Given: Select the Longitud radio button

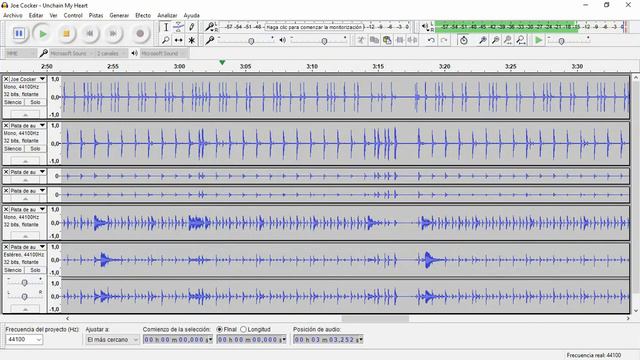Looking at the screenshot, I should [x=244, y=329].
